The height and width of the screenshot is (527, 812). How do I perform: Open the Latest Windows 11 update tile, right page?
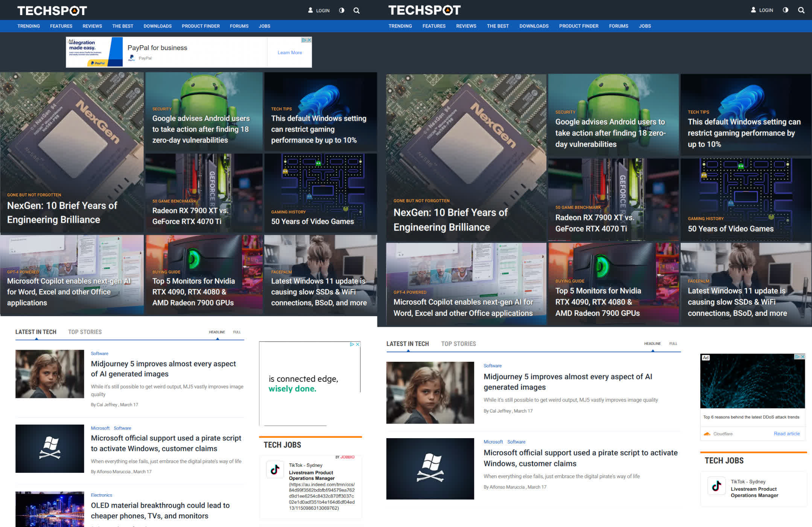[x=746, y=284]
